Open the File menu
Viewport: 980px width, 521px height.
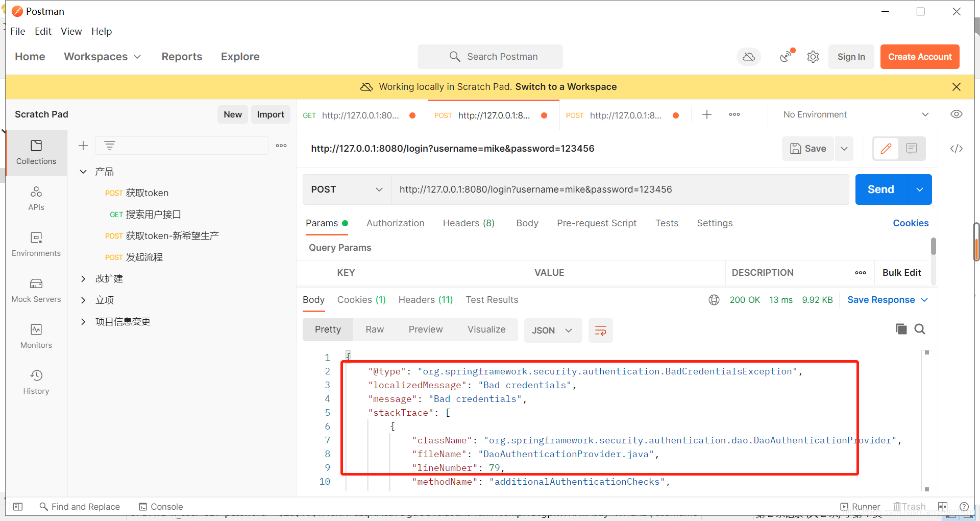(18, 31)
